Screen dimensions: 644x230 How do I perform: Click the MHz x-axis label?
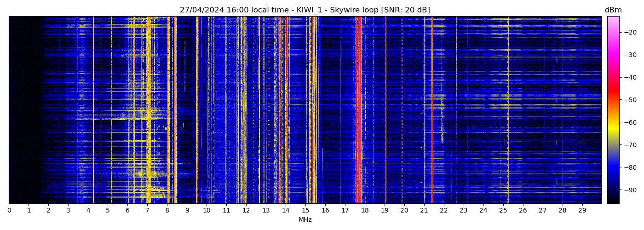305,220
